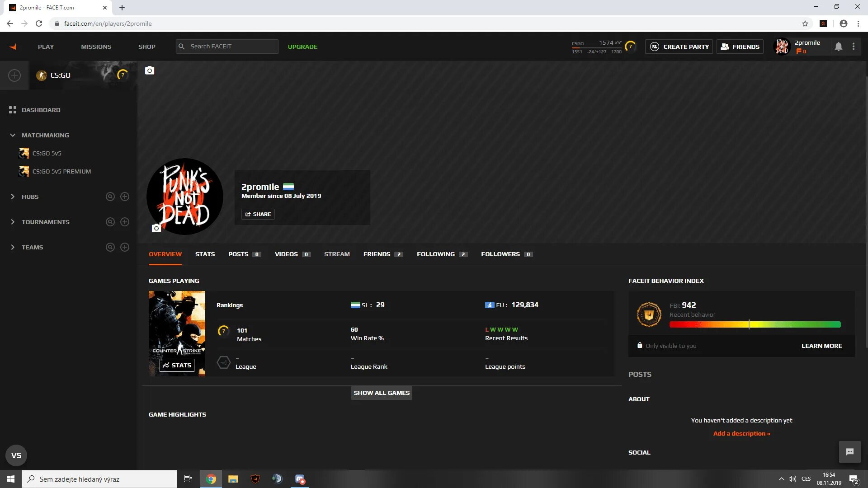Click the search icon next to Hubs
The width and height of the screenshot is (868, 488).
(x=110, y=197)
